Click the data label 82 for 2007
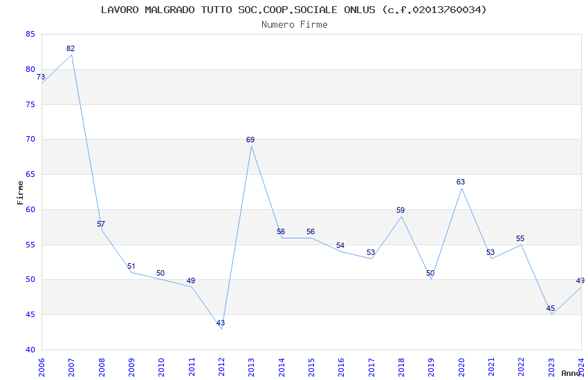Viewport: 588px width, 380px height. 71,48
